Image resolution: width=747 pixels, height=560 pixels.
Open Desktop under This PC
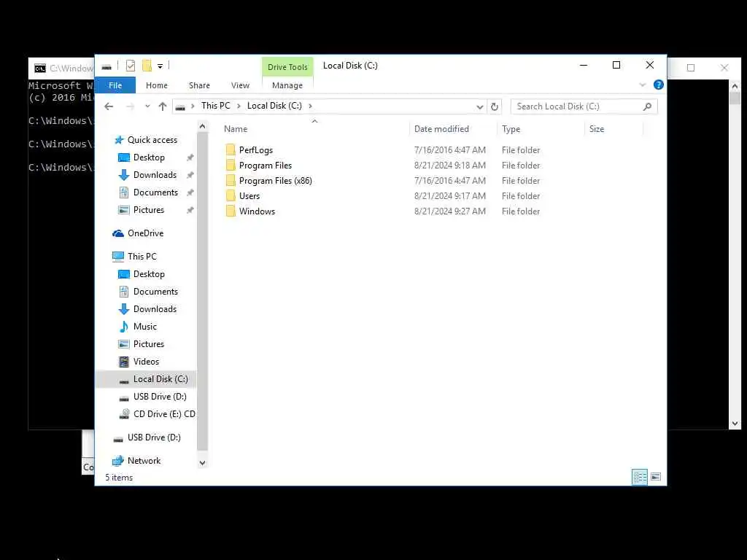(x=149, y=274)
